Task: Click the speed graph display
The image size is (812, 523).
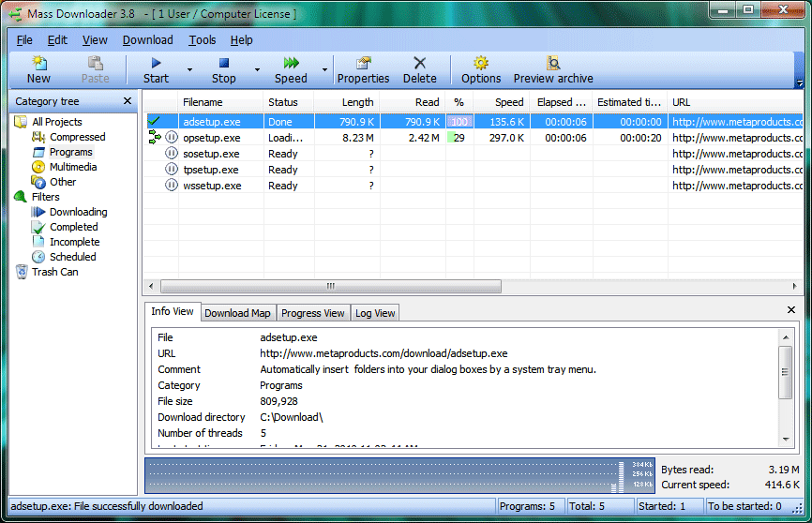Action: click(x=399, y=475)
